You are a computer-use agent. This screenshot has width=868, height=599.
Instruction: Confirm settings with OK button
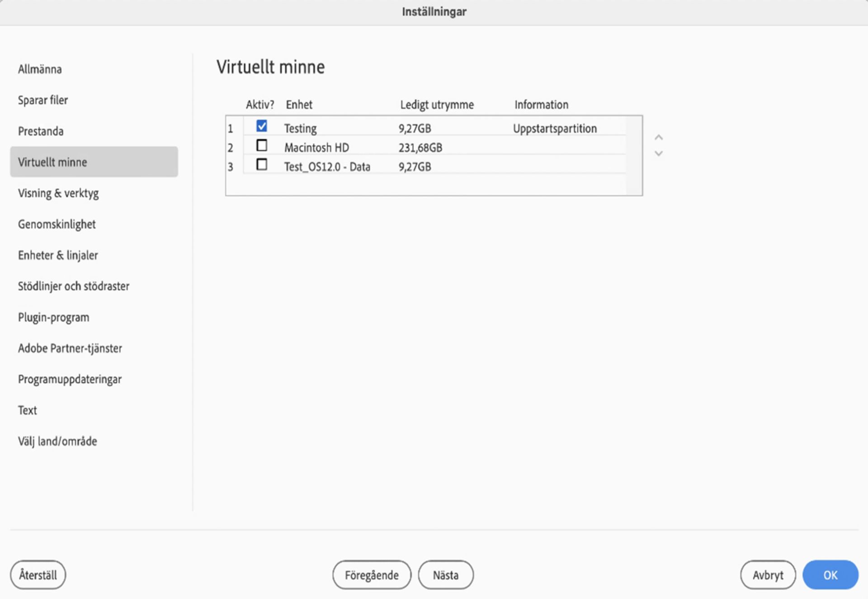pyautogui.click(x=830, y=575)
